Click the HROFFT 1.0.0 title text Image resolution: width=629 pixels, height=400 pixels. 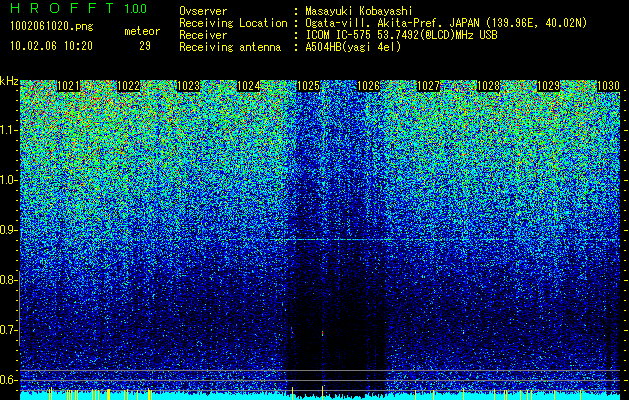(x=78, y=8)
